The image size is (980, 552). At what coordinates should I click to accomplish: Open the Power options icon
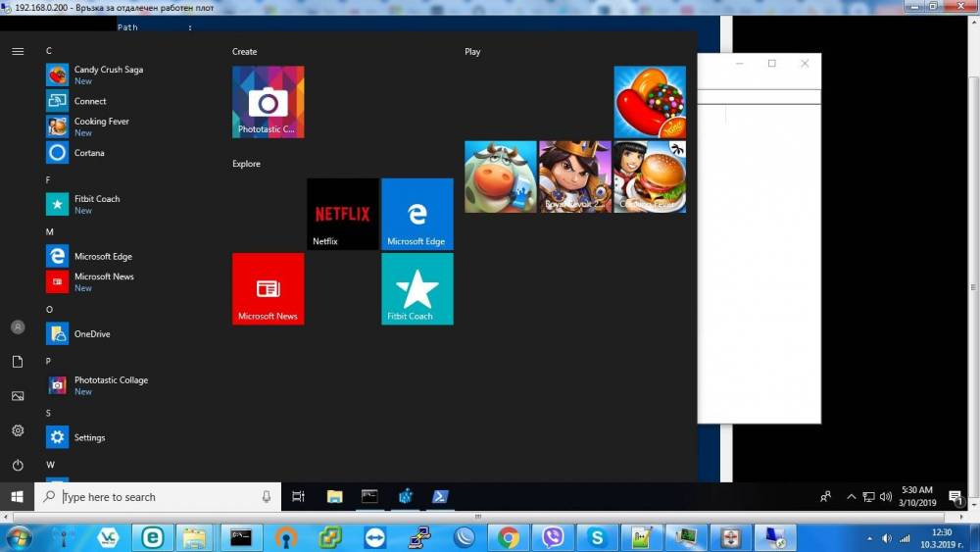(18, 465)
